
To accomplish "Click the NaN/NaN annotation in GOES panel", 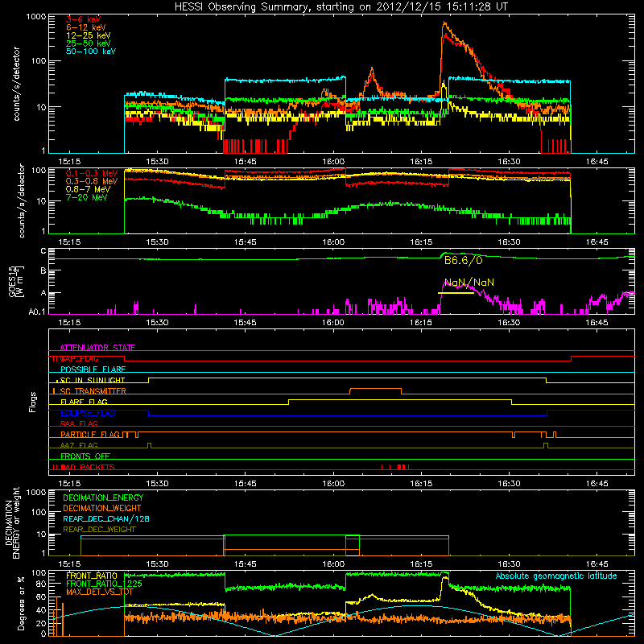I will click(469, 283).
